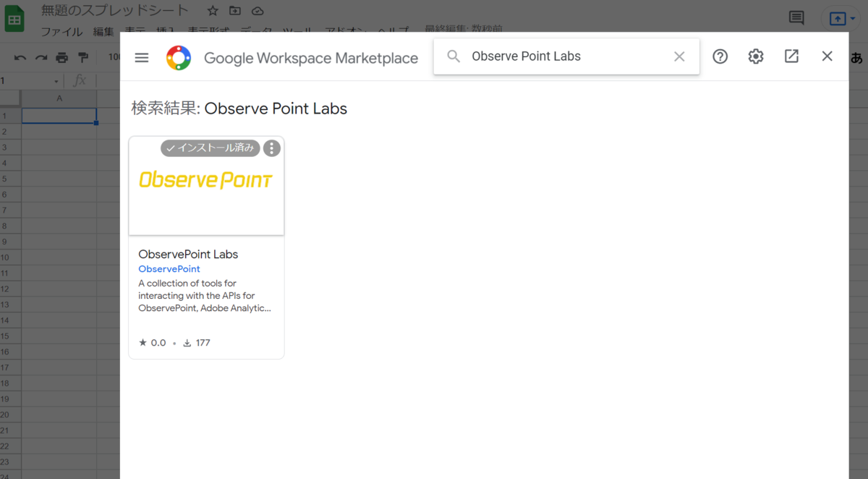This screenshot has width=868, height=479.
Task: Click the installed badge on the app card
Action: [x=210, y=148]
